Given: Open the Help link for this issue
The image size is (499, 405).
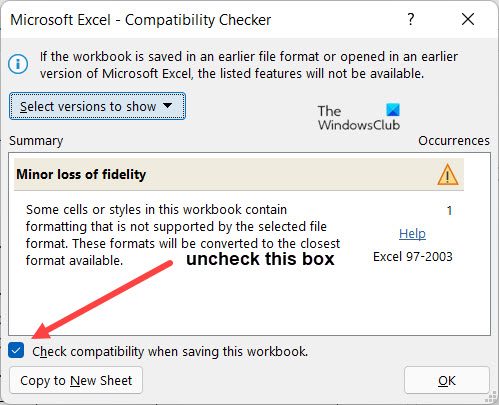Looking at the screenshot, I should click(x=412, y=234).
